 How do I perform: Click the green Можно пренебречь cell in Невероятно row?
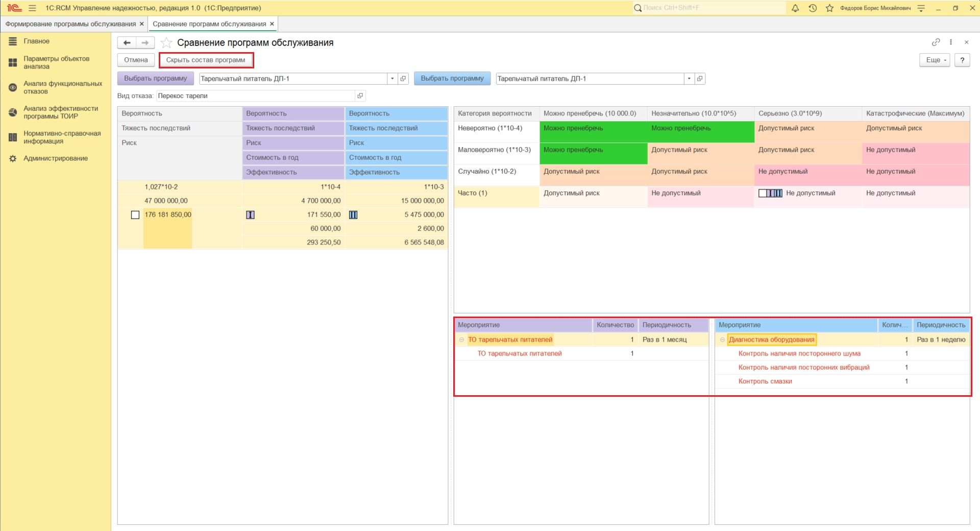pyautogui.click(x=593, y=132)
